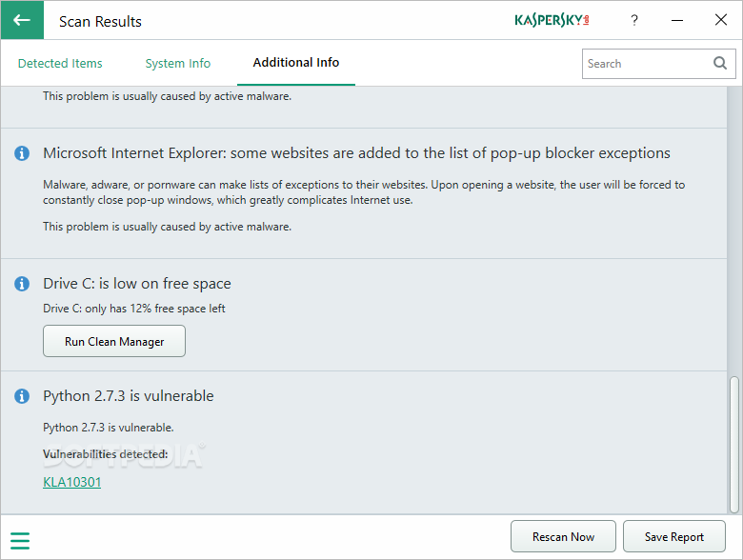Click info icon beside Python vulnerable entry
This screenshot has height=560, width=743.
tap(22, 395)
